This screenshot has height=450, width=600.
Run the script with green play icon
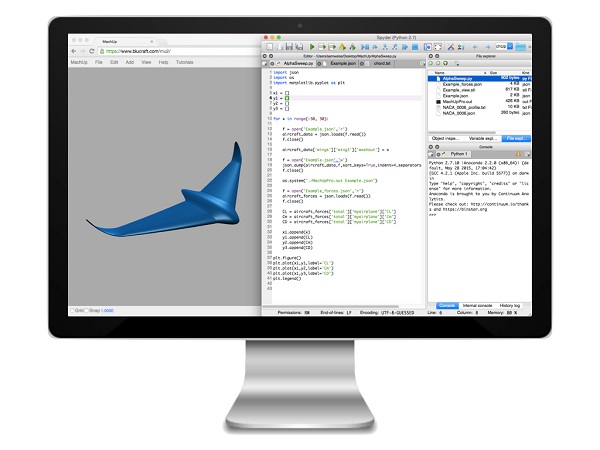tap(312, 47)
